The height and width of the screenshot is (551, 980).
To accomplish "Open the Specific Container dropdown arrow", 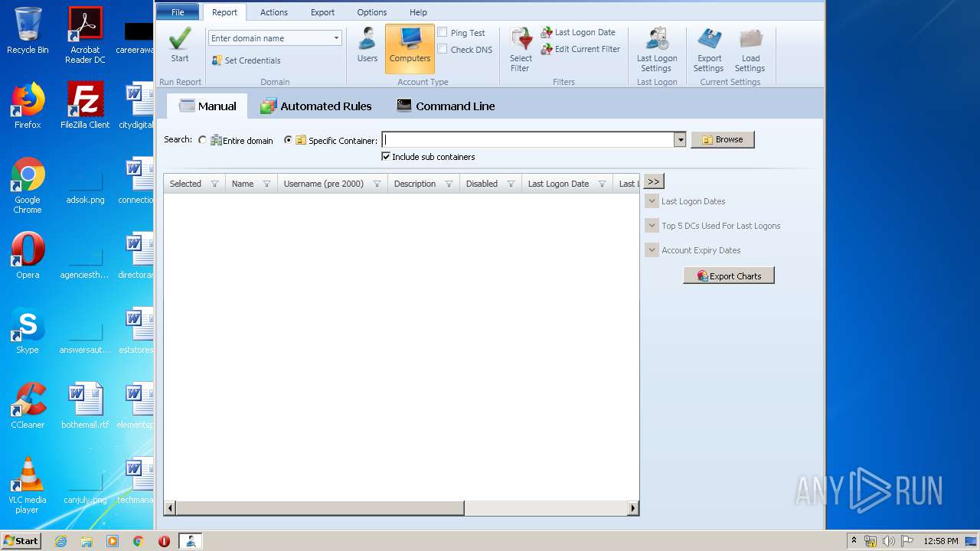I will pos(680,139).
